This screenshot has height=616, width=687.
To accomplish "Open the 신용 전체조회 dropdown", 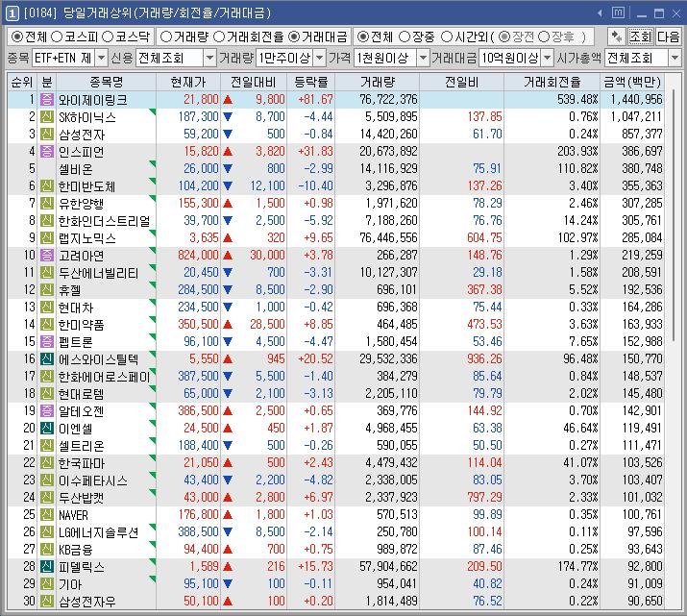I will 210,58.
